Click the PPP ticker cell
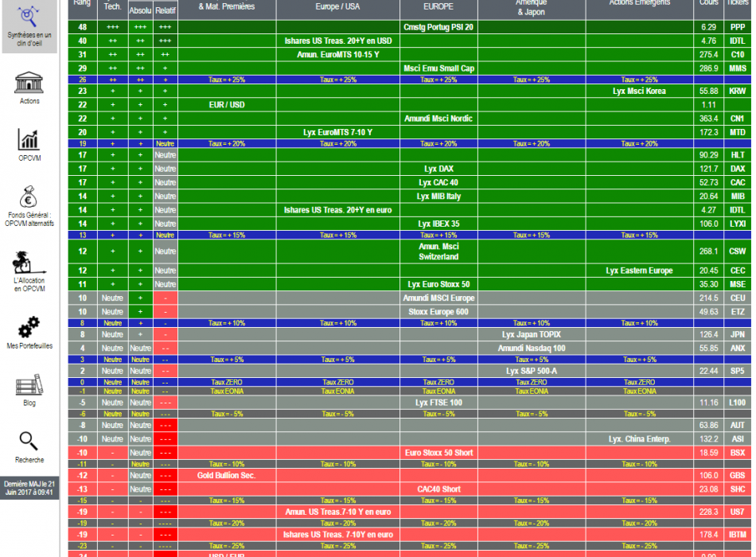 click(737, 27)
